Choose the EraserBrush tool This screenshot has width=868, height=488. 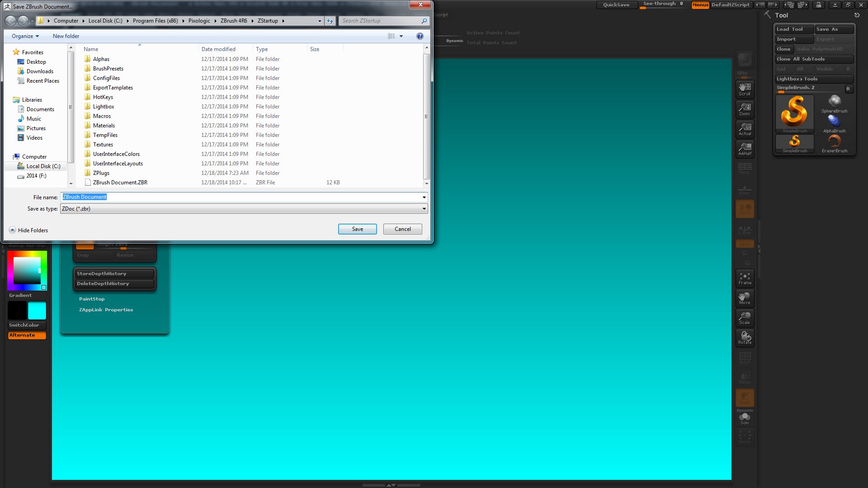(834, 144)
